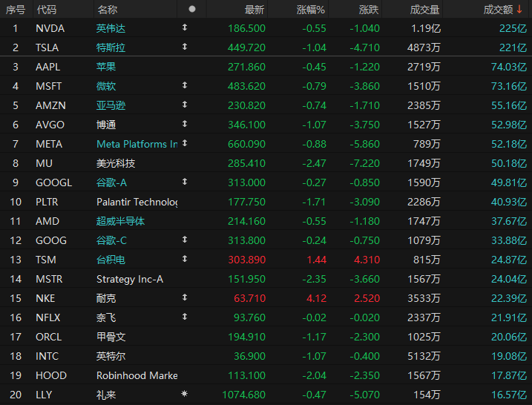Click INTC's volume value 5132万
532x405 pixels.
424,357
